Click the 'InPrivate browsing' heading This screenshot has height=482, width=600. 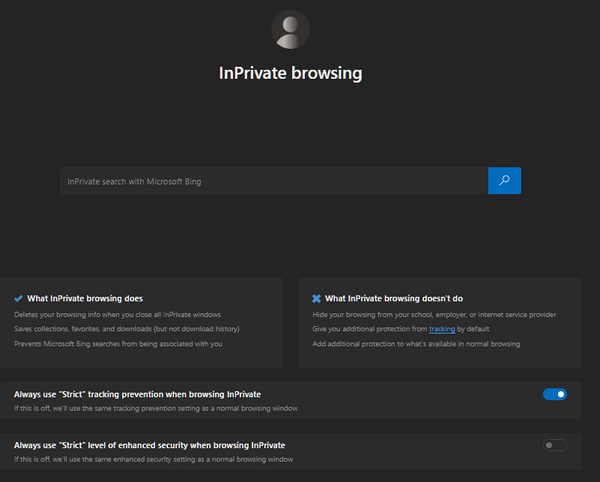tap(290, 73)
